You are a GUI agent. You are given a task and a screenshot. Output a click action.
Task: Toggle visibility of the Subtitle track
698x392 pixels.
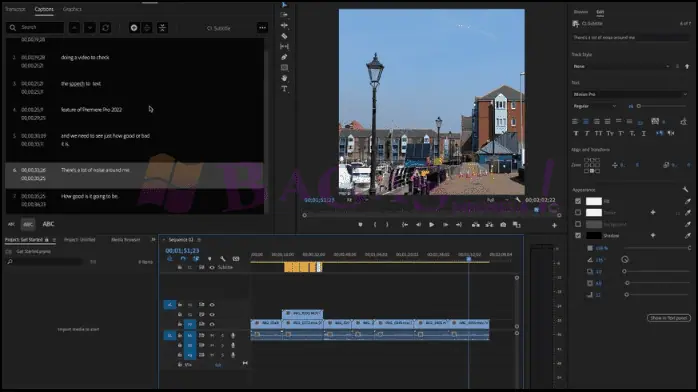[x=212, y=267]
